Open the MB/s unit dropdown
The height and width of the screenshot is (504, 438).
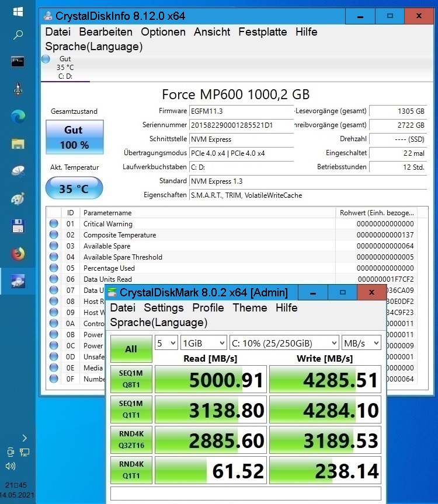tap(361, 343)
